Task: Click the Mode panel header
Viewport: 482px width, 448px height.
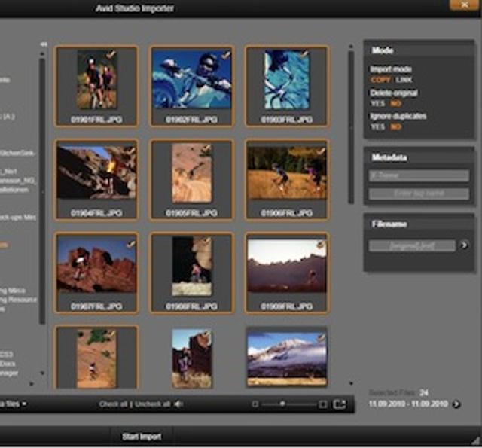Action: tap(419, 50)
